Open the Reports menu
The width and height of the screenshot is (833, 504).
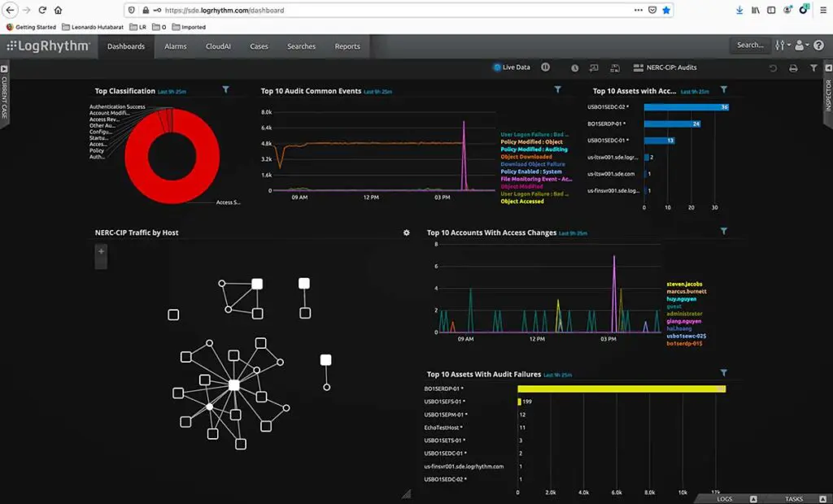(347, 46)
